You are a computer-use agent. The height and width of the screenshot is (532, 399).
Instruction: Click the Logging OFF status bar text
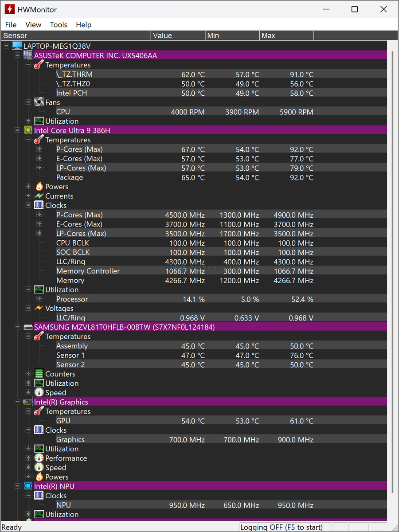pos(282,527)
